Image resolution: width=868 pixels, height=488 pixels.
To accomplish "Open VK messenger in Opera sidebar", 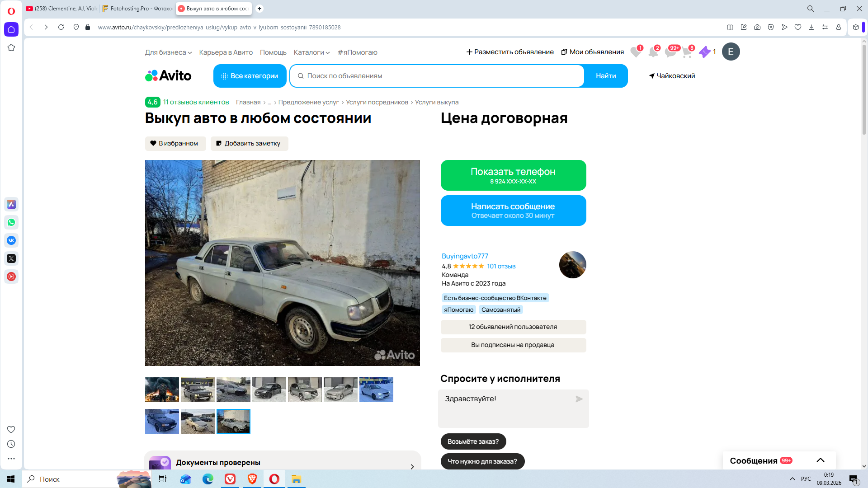I will click(11, 240).
